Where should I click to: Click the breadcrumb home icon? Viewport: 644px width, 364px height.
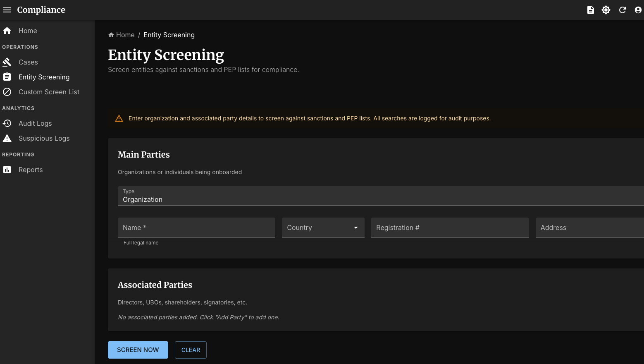(111, 35)
